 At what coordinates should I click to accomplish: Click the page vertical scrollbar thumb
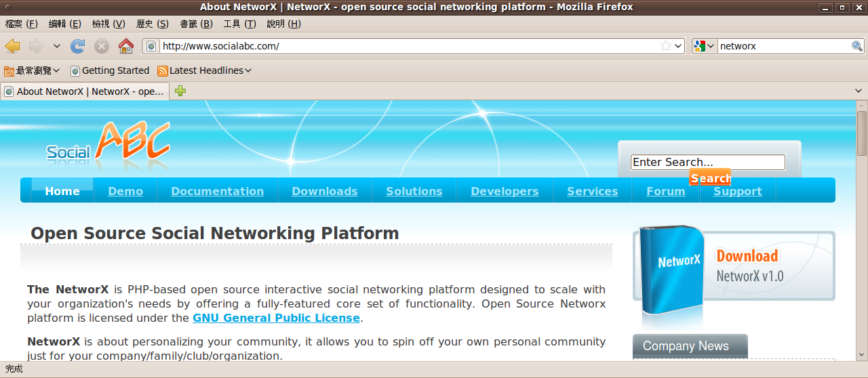pos(861,133)
